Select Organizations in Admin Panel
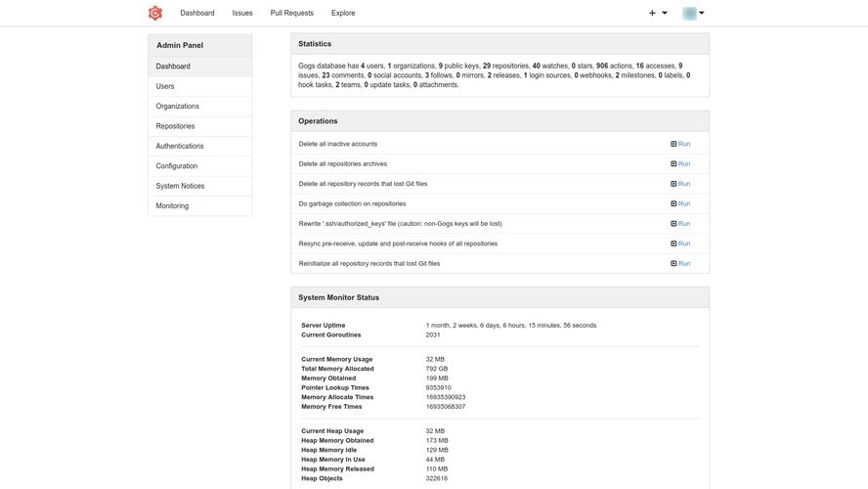The image size is (868, 489). click(x=177, y=107)
